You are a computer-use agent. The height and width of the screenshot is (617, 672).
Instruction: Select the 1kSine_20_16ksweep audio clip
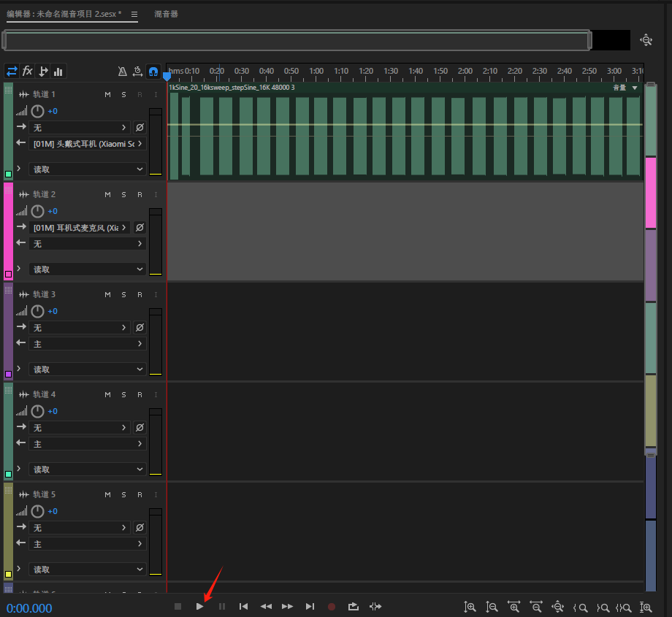pos(405,131)
